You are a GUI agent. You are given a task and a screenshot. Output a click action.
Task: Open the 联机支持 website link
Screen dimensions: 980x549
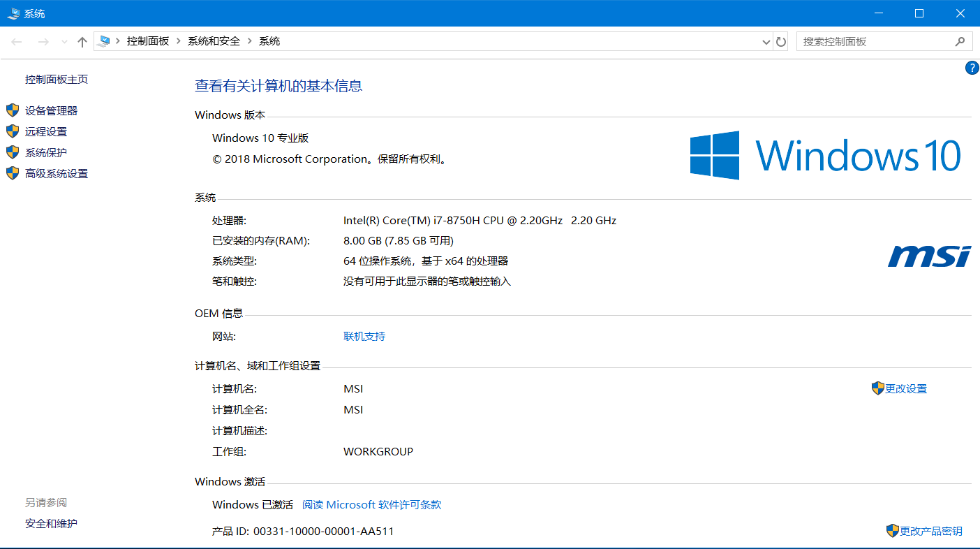pyautogui.click(x=364, y=336)
